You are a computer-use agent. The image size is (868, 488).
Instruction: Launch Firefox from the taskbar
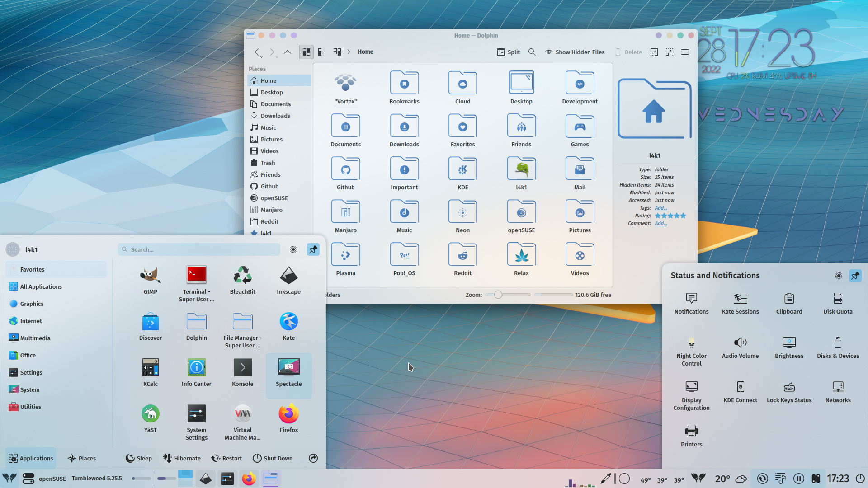[x=249, y=479]
